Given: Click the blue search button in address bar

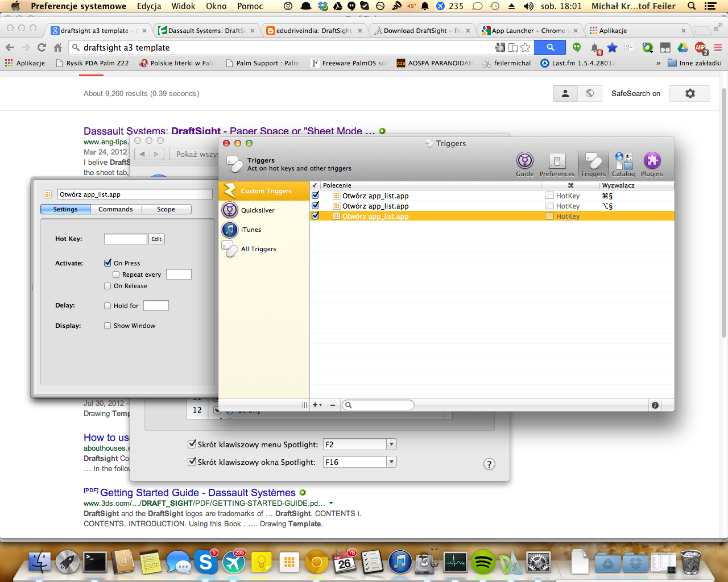Looking at the screenshot, I should [551, 48].
